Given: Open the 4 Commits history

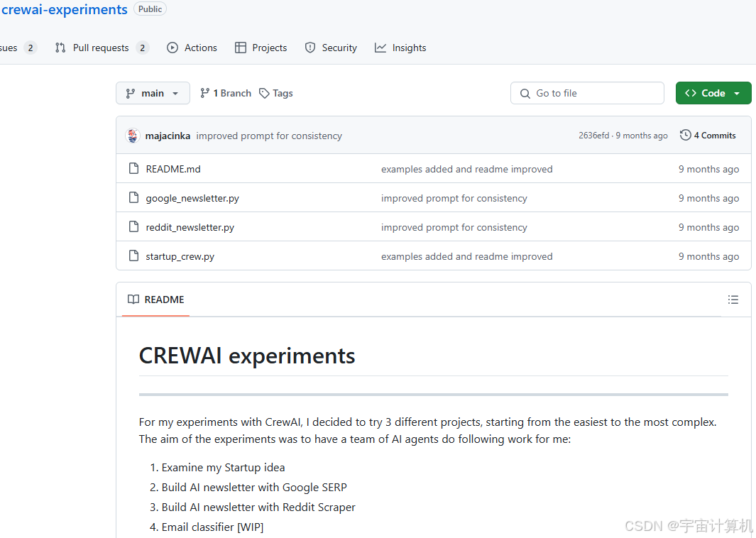Looking at the screenshot, I should click(x=708, y=136).
